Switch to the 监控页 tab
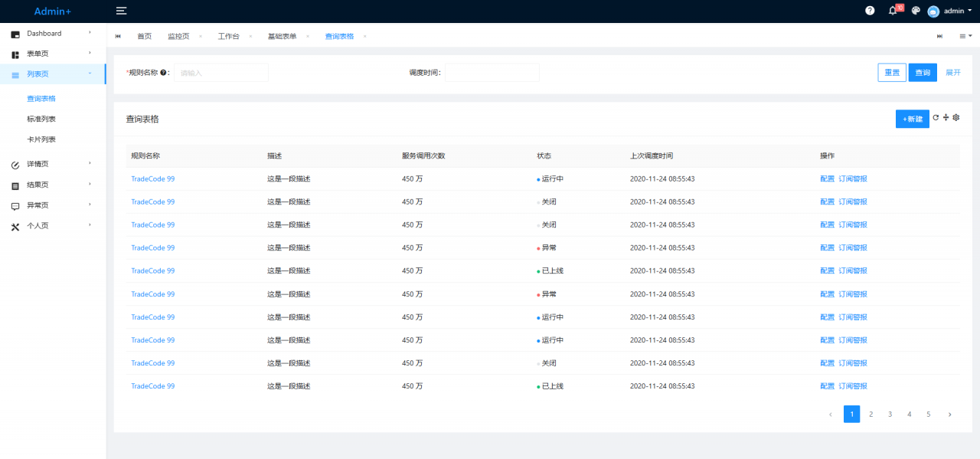980x459 pixels. (178, 36)
